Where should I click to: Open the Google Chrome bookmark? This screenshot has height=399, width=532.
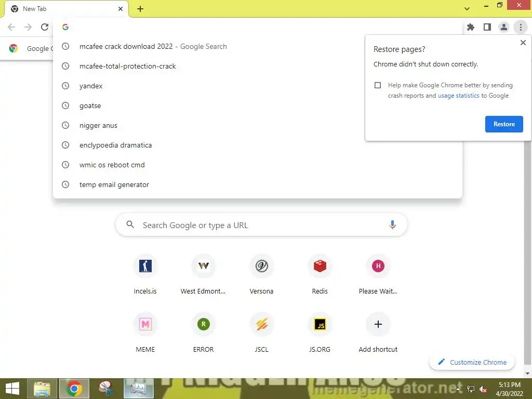[31, 48]
